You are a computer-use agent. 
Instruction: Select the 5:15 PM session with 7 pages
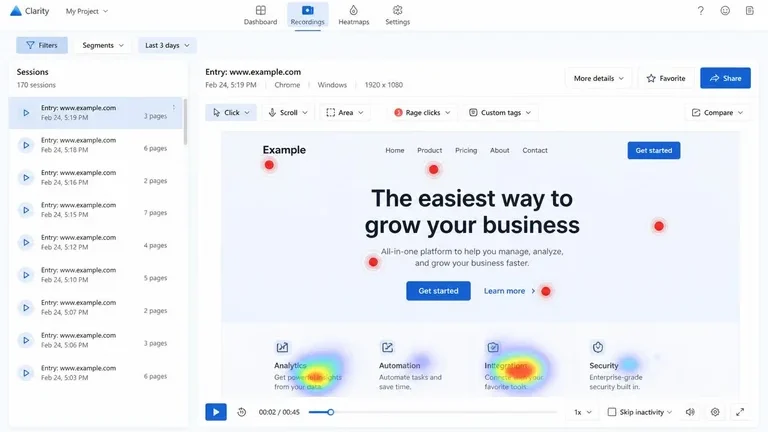pyautogui.click(x=96, y=210)
